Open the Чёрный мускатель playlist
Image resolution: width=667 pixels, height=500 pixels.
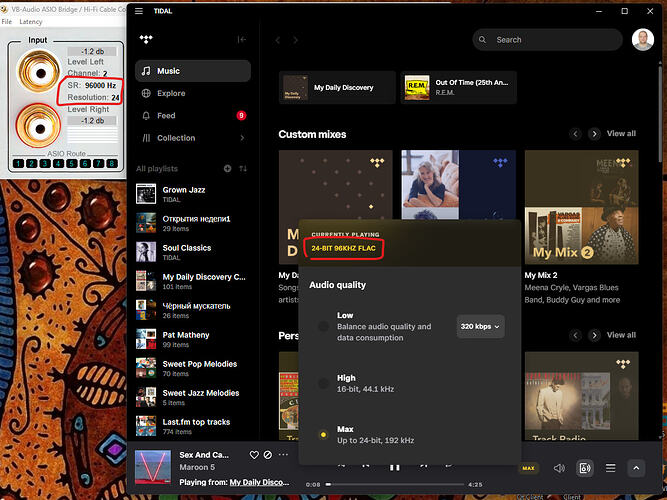(191, 310)
